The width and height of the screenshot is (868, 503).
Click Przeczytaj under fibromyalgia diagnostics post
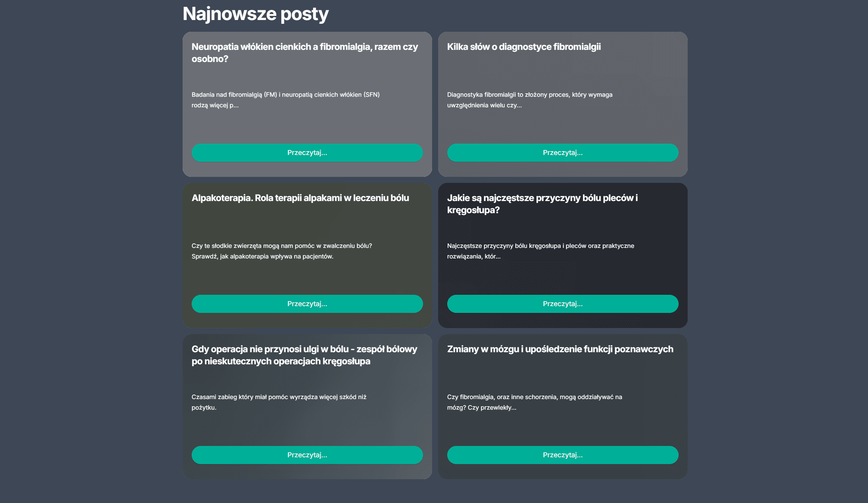[x=563, y=153]
